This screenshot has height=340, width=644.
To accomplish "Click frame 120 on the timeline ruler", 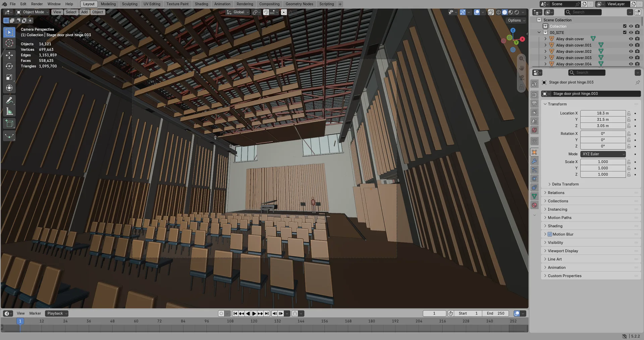I will [x=254, y=321].
